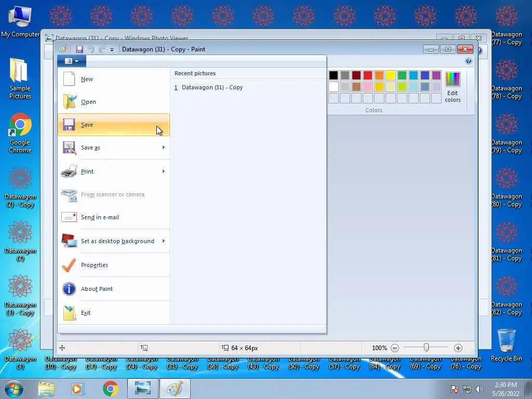
Task: Pick the yellow color swatch
Action: click(x=391, y=75)
